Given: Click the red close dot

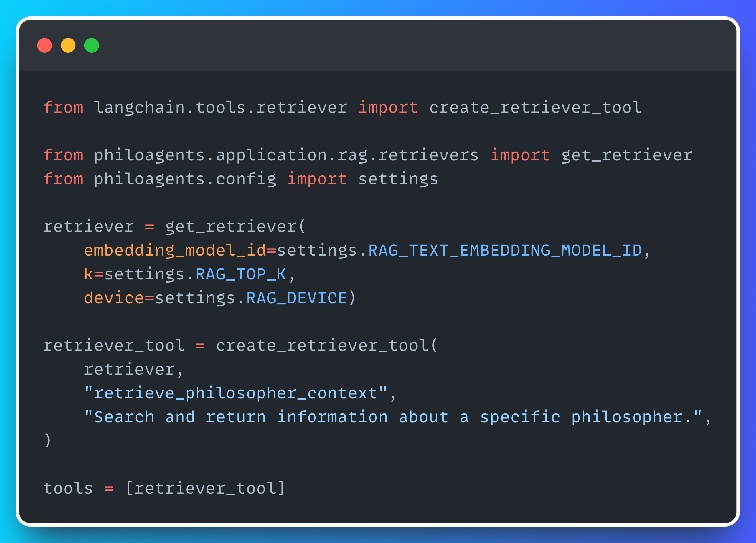Looking at the screenshot, I should [x=45, y=45].
